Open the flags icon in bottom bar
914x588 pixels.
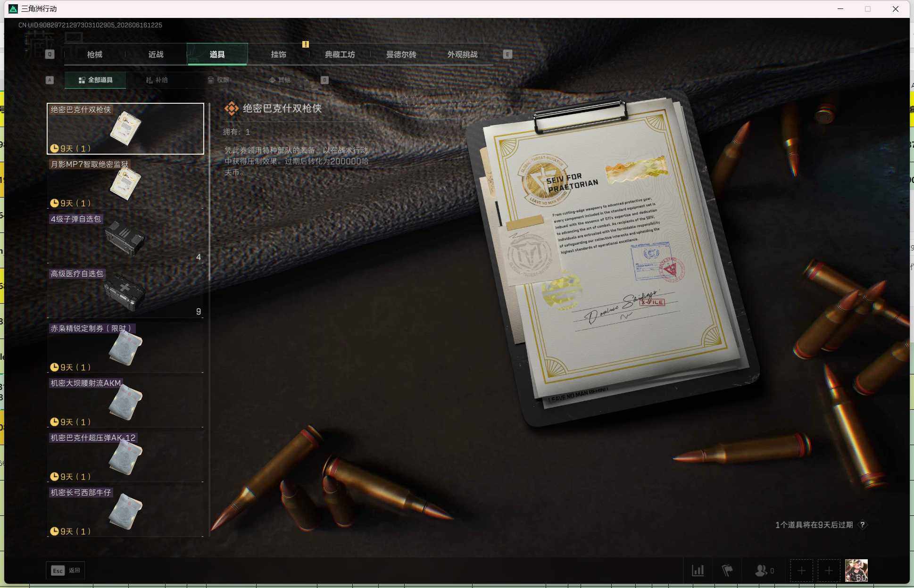727,571
